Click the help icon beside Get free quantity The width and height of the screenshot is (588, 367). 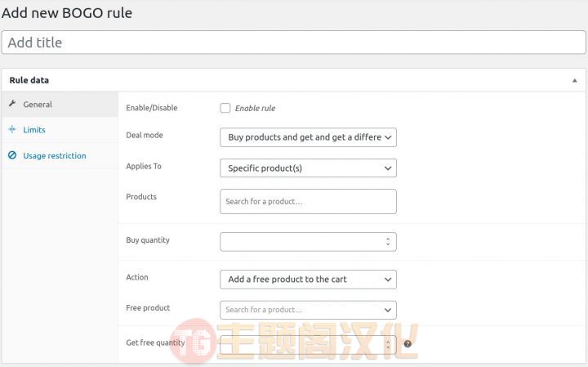tap(408, 344)
